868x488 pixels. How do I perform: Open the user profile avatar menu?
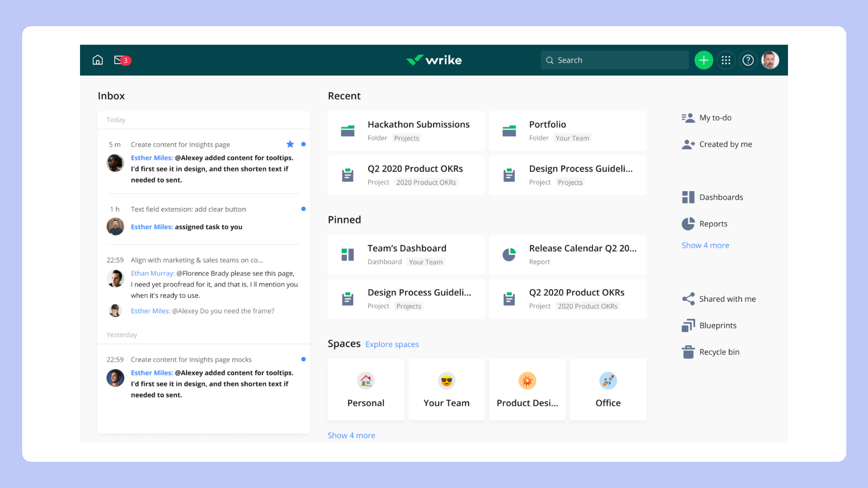pyautogui.click(x=770, y=60)
